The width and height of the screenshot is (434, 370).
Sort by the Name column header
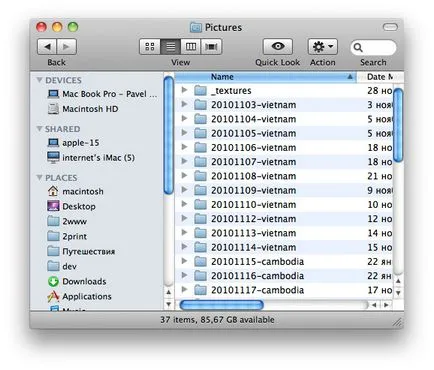(x=266, y=77)
